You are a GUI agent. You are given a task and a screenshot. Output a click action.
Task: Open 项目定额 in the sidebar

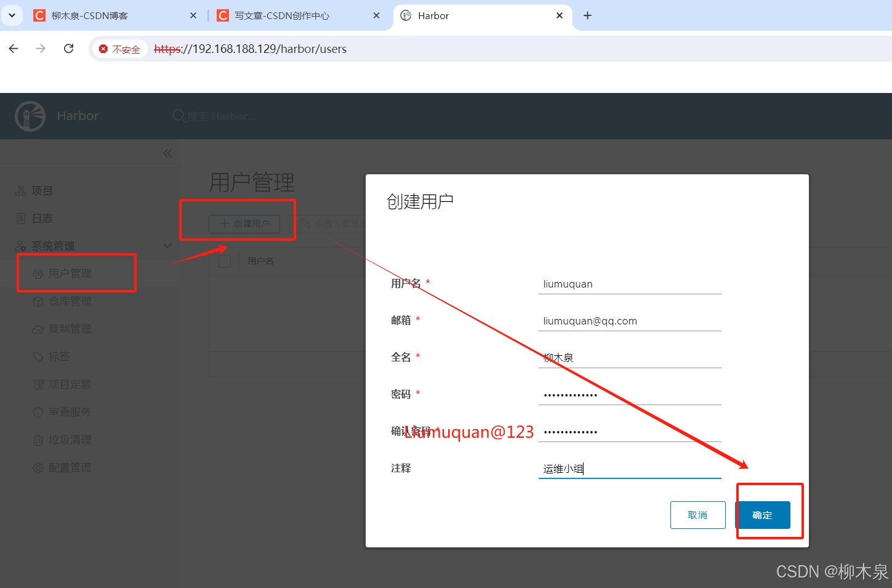pos(70,384)
